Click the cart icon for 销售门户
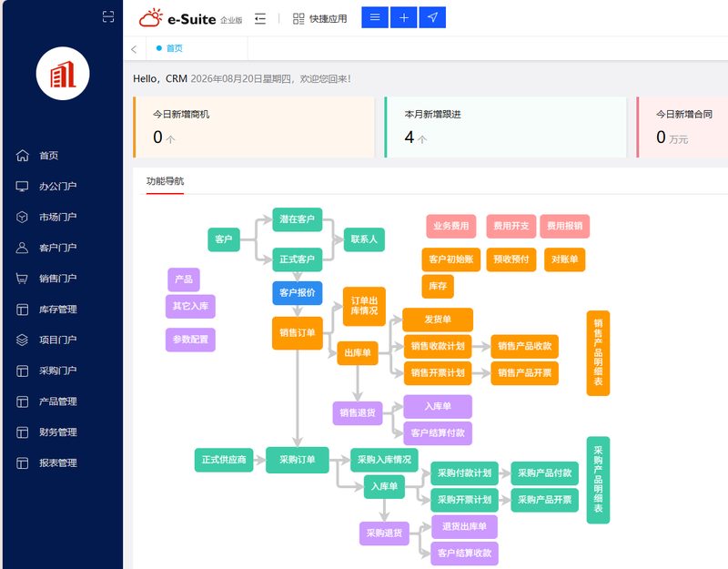728x569 pixels. tap(22, 279)
